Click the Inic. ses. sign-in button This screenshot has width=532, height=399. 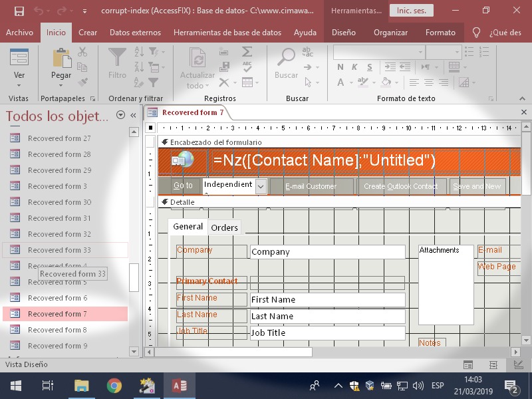[410, 11]
